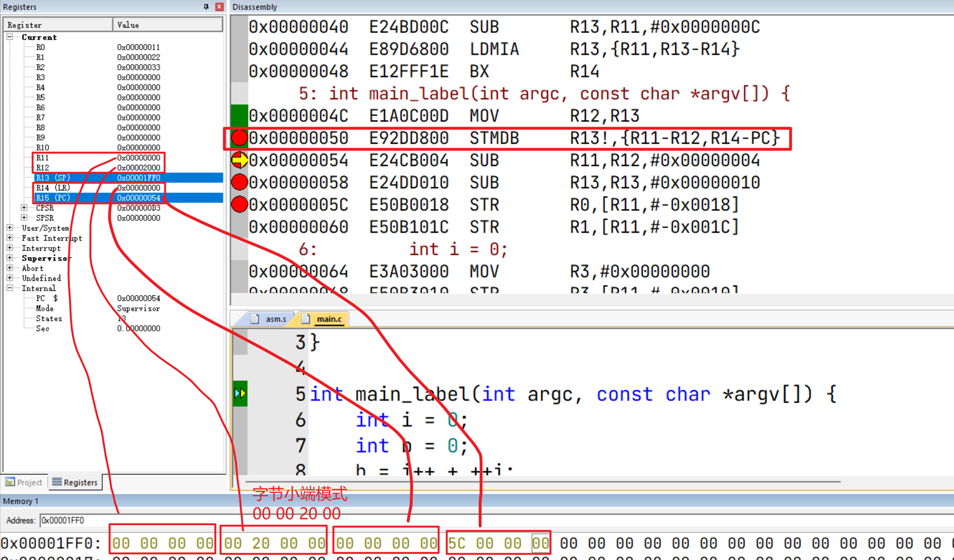Click memory byte 20 in first row

click(261, 543)
